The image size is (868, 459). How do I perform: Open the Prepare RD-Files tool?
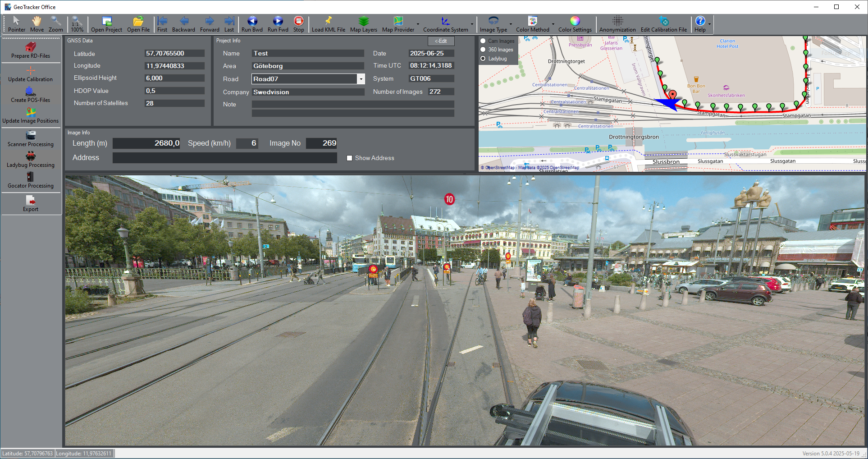(30, 50)
